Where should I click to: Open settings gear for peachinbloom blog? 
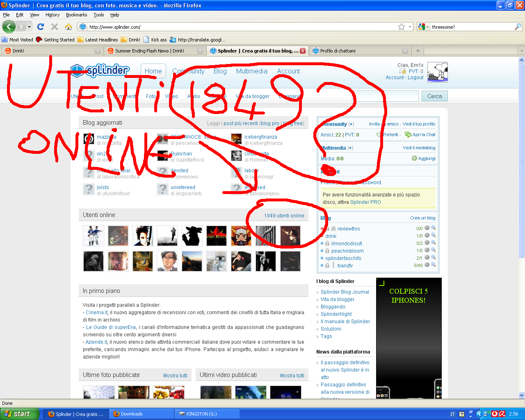click(427, 250)
